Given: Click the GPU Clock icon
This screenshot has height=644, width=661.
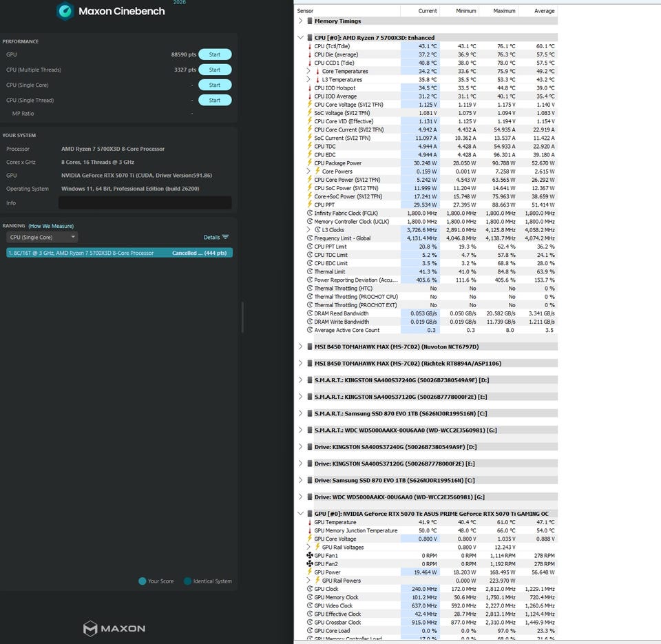Looking at the screenshot, I should pyautogui.click(x=310, y=589).
